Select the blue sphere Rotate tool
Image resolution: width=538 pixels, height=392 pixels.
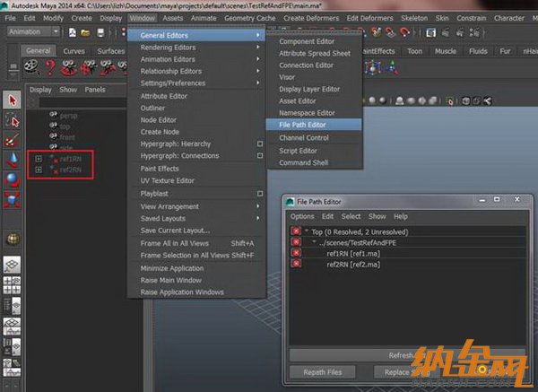[x=12, y=180]
